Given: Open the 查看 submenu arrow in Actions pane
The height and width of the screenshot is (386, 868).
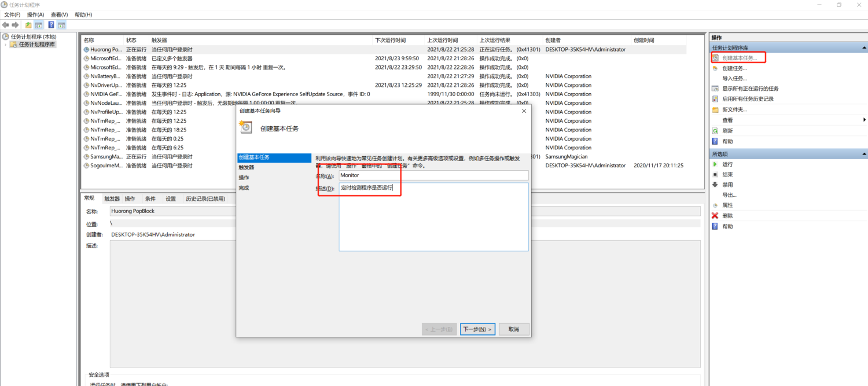Looking at the screenshot, I should click(x=864, y=120).
